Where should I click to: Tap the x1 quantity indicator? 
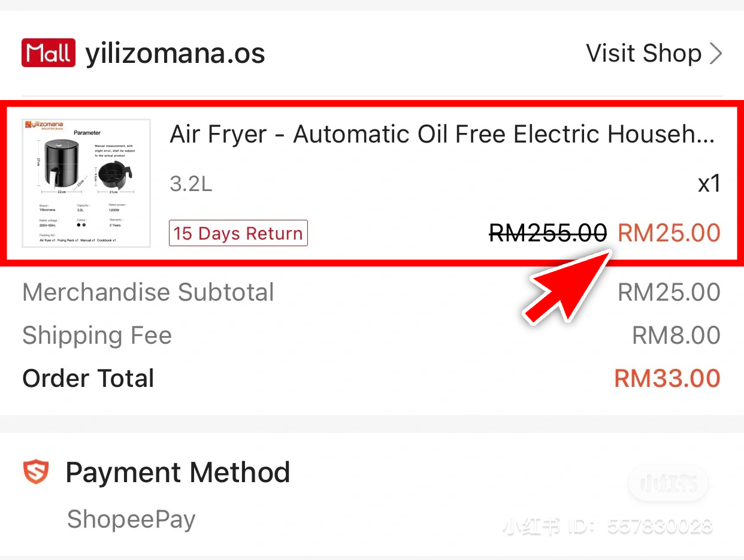point(709,184)
